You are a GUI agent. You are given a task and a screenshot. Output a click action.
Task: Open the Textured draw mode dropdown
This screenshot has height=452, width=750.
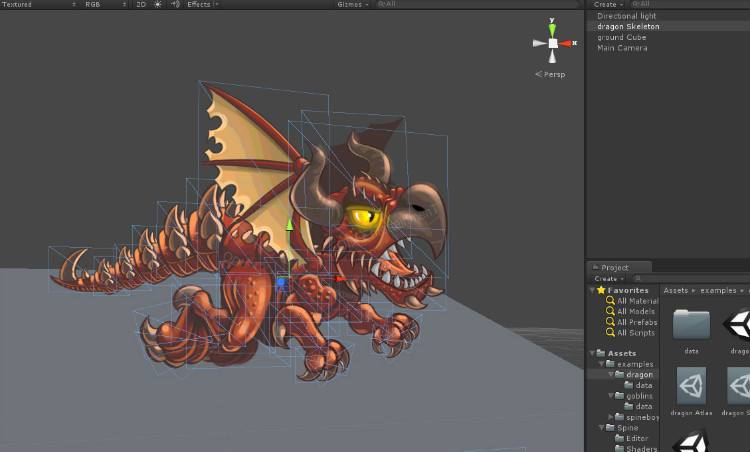(x=38, y=4)
